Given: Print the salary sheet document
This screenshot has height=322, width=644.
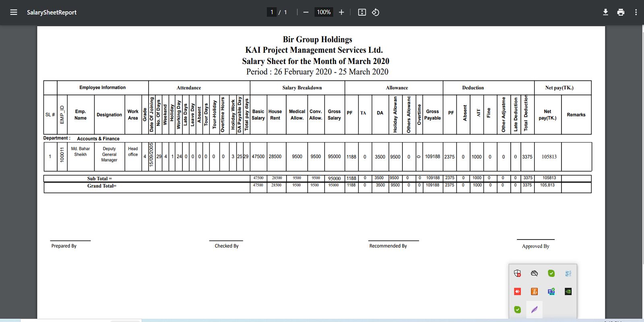Looking at the screenshot, I should (621, 12).
